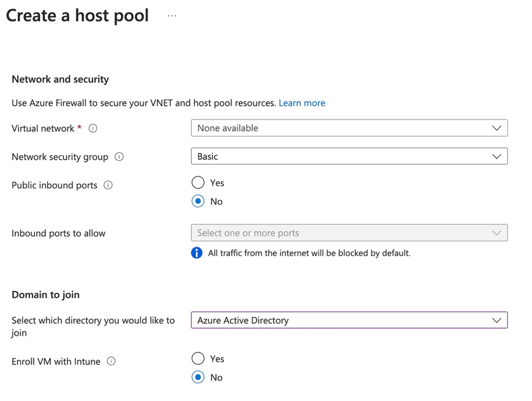Click the Create a host pool title
The width and height of the screenshot is (532, 401).
(x=78, y=16)
